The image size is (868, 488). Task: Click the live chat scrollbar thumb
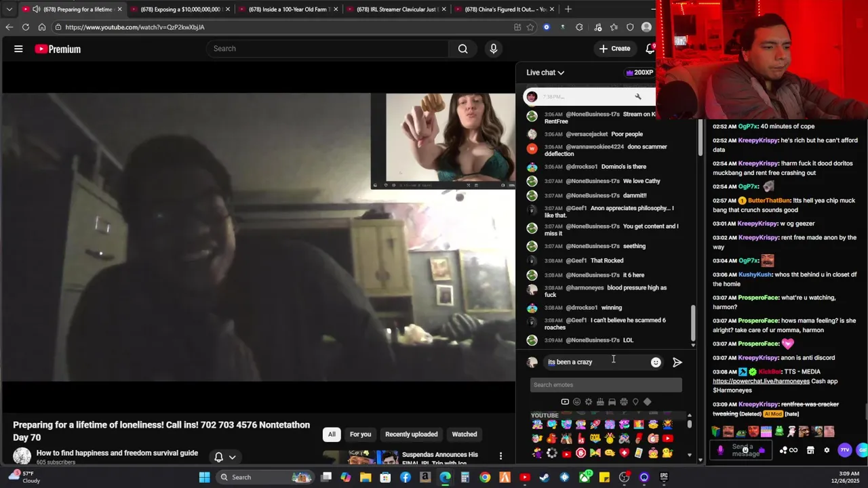point(692,322)
